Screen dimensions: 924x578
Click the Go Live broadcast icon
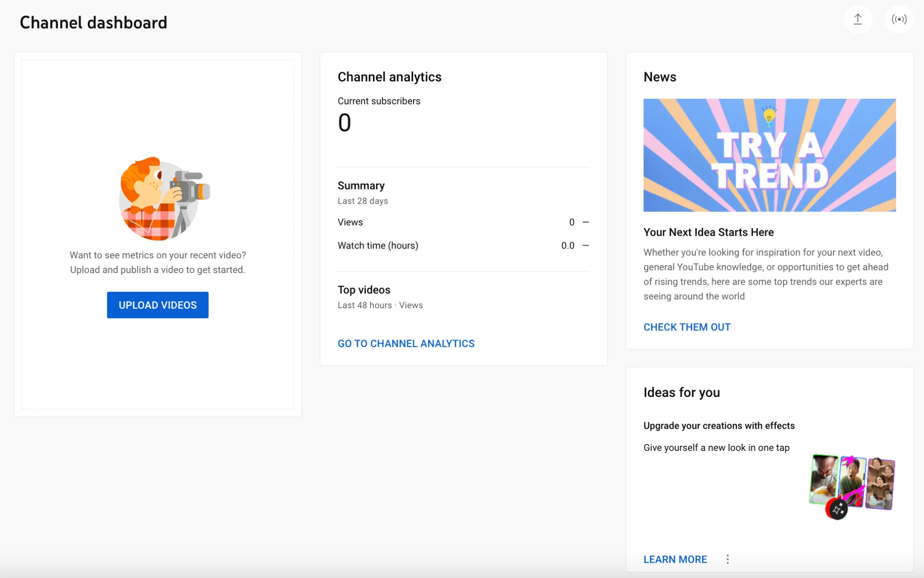click(899, 19)
